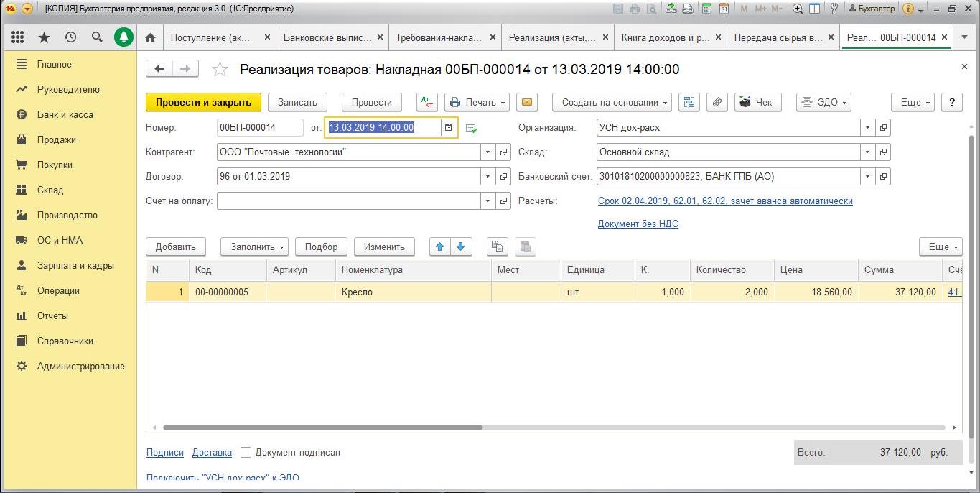Open the Банк и касса section
The height and width of the screenshot is (493, 980).
[x=65, y=114]
